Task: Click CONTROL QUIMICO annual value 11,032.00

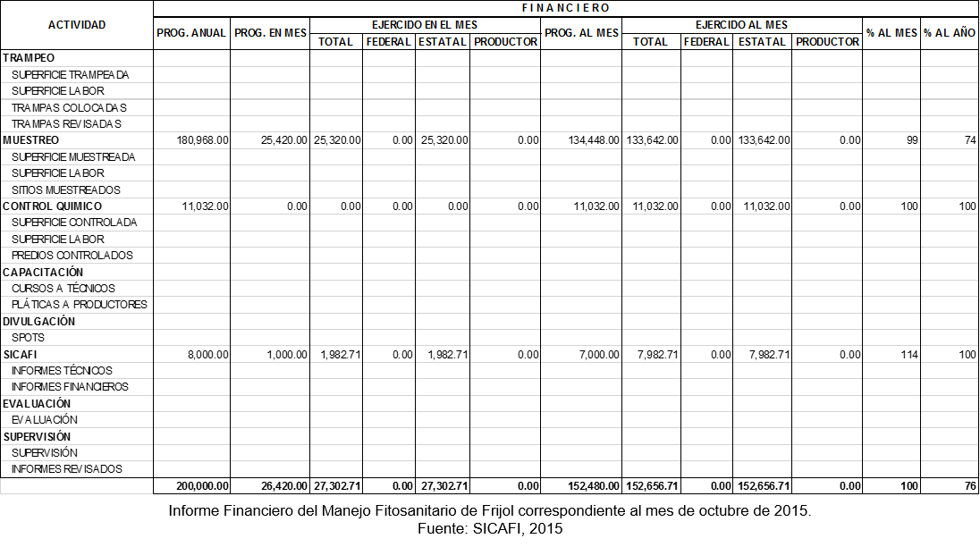Action: pyautogui.click(x=205, y=206)
